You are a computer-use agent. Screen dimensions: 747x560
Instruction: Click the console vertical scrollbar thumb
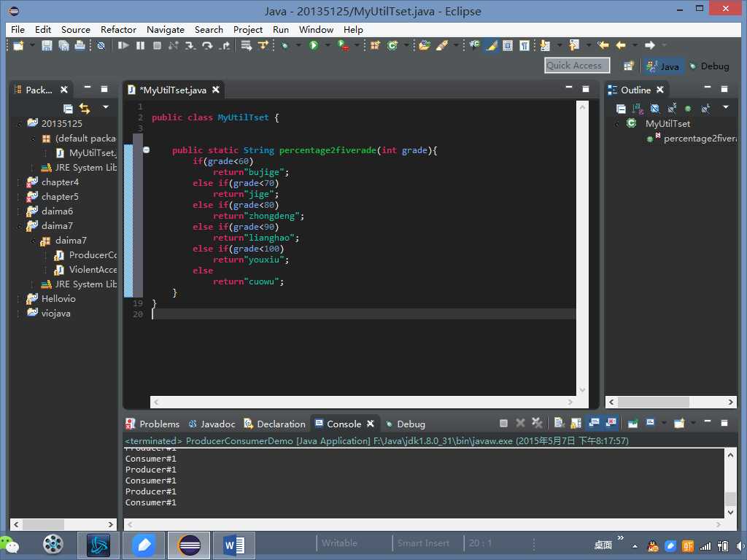pyautogui.click(x=730, y=499)
